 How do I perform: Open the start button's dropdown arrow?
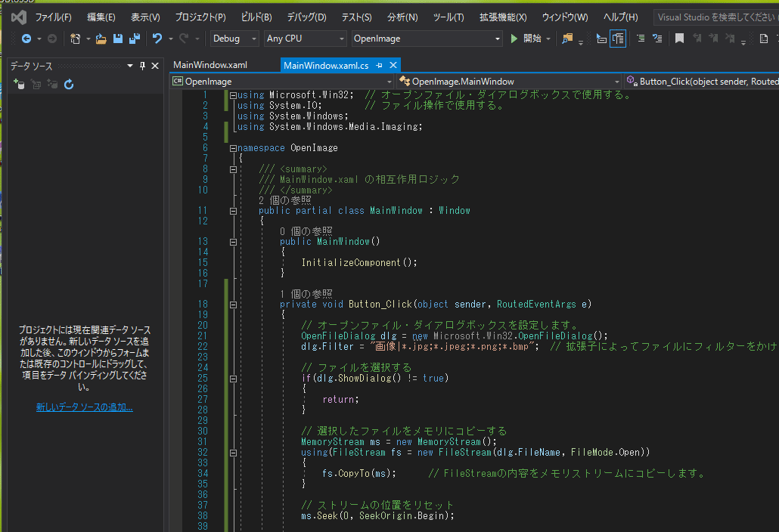tap(548, 39)
